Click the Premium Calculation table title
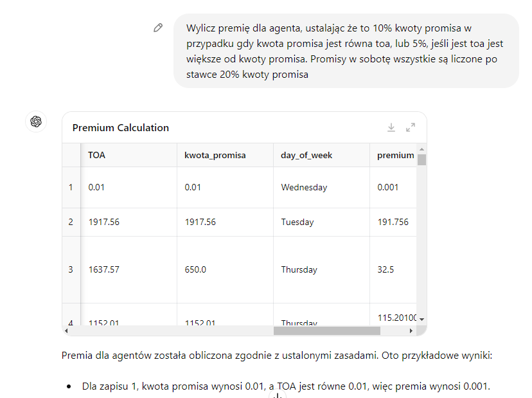This screenshot has width=532, height=398. pyautogui.click(x=121, y=127)
